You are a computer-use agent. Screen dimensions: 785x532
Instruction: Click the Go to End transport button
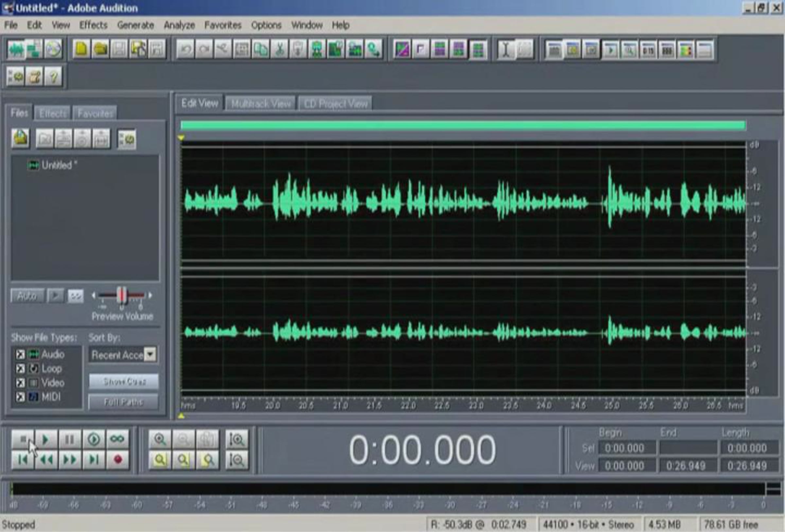[x=94, y=459]
